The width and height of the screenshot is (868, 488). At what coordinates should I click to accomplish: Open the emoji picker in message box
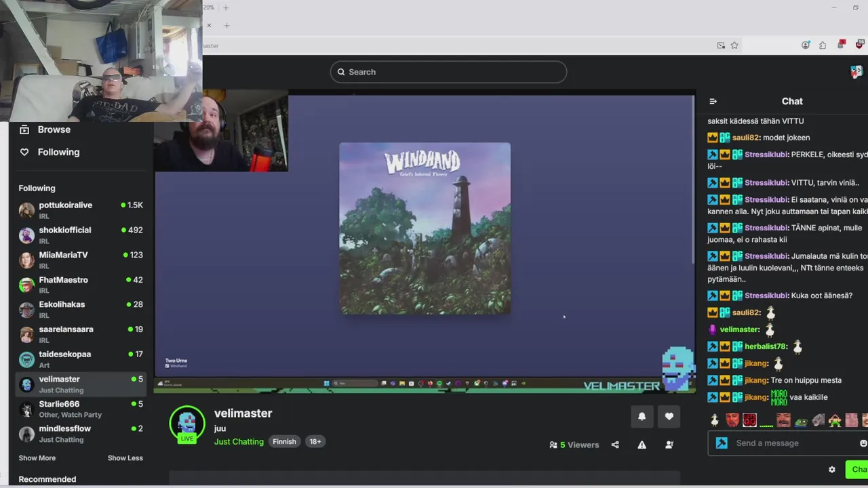tap(863, 443)
